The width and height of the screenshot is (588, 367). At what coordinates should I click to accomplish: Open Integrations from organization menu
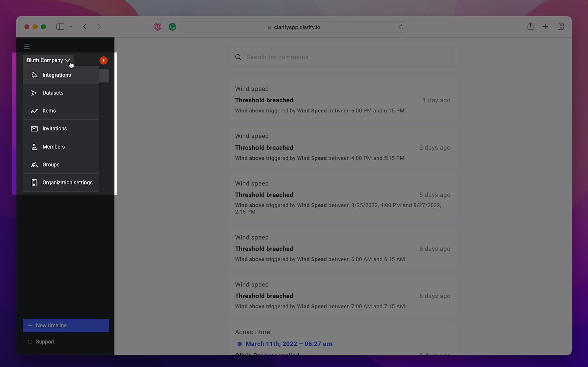[x=61, y=75]
